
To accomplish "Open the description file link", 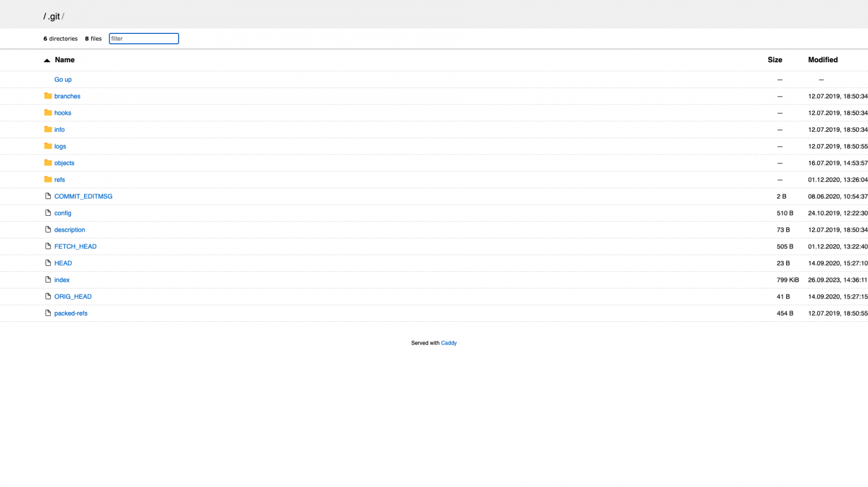I will pos(70,230).
